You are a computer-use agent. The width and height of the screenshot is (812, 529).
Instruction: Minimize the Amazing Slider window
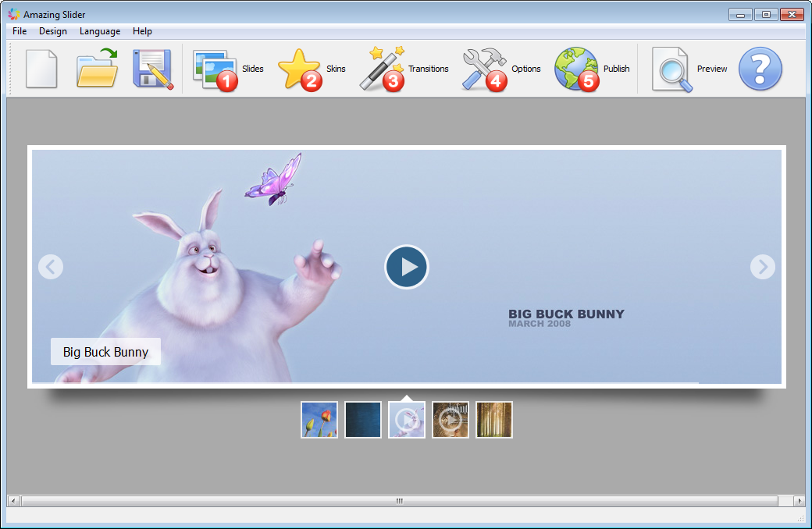tap(740, 15)
